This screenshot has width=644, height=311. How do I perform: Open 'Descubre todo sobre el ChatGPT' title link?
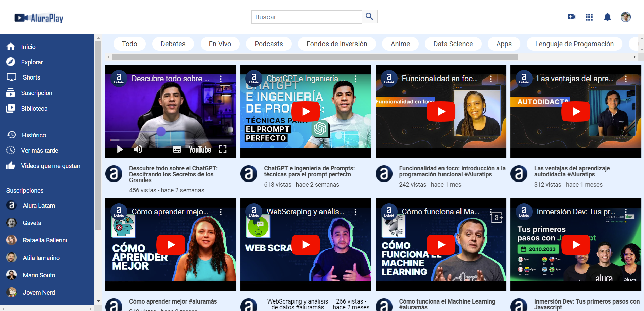tap(173, 174)
